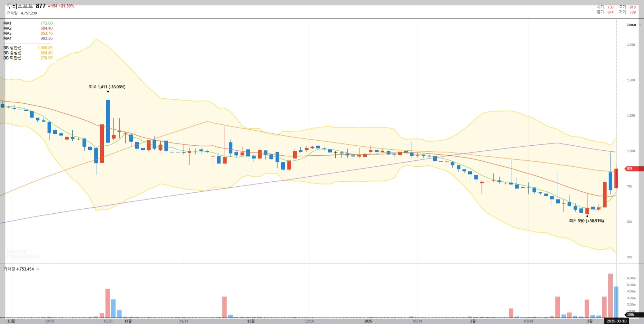Click the BB upper band value 1,089.85
The height and width of the screenshot is (324, 644).
tap(45, 48)
